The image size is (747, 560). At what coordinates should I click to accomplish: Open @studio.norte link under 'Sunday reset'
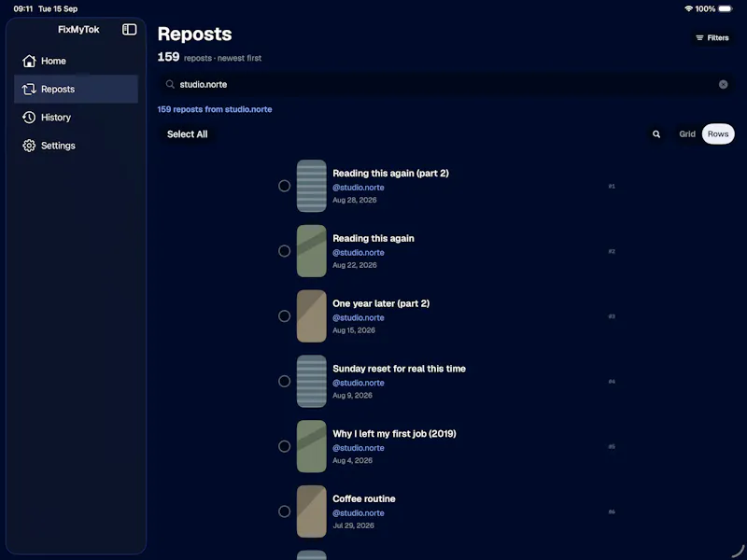click(x=359, y=383)
